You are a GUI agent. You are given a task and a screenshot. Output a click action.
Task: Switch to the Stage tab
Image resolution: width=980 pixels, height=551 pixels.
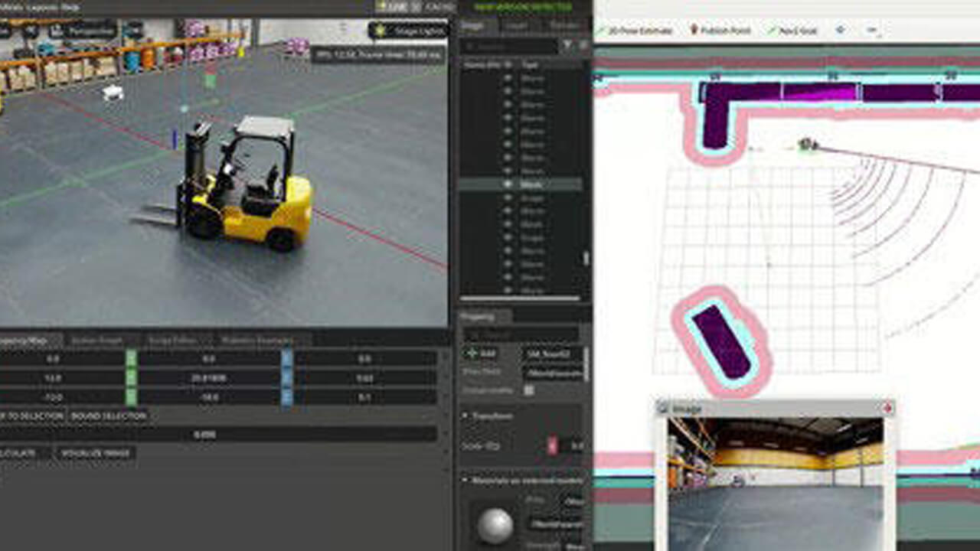coord(472,25)
